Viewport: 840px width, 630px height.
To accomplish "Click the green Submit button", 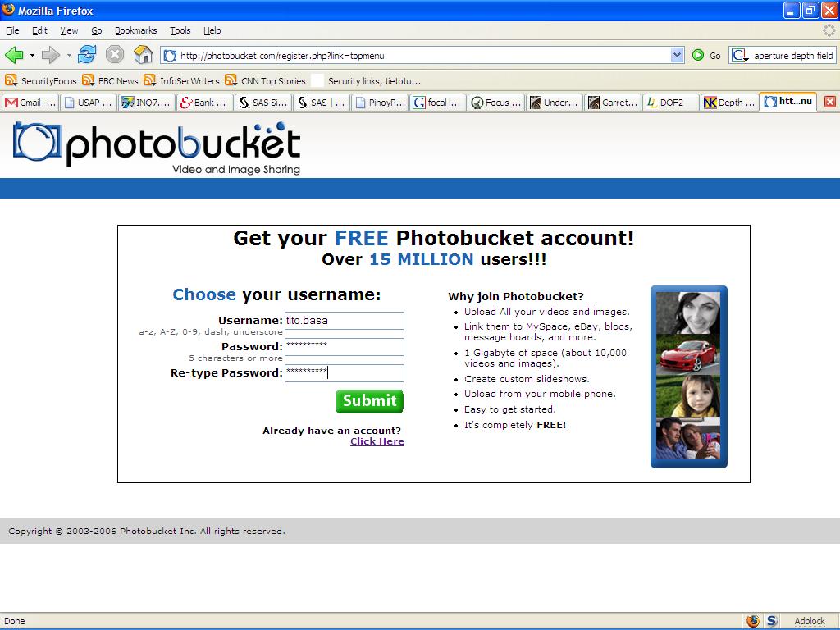I will [370, 400].
